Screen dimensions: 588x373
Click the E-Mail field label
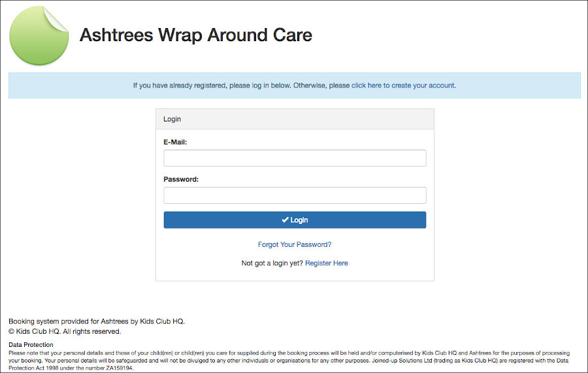(175, 142)
